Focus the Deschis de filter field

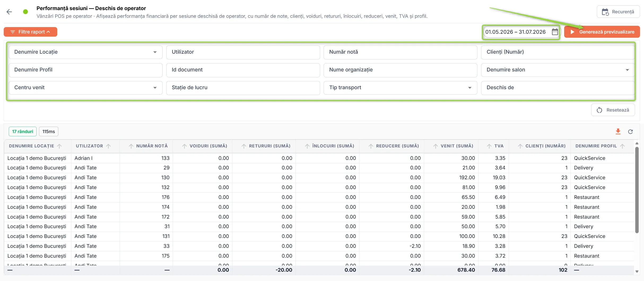[x=558, y=88]
